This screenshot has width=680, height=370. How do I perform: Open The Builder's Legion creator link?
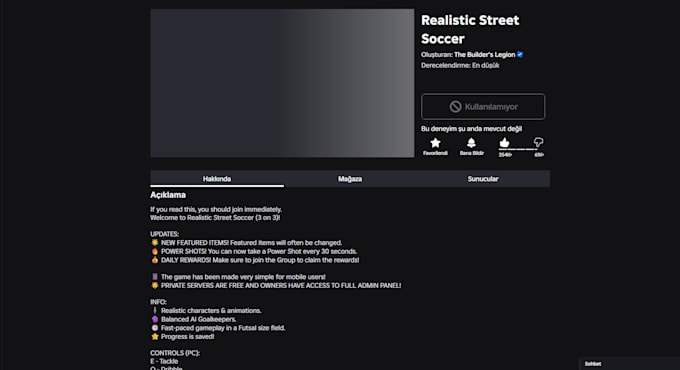click(x=484, y=55)
